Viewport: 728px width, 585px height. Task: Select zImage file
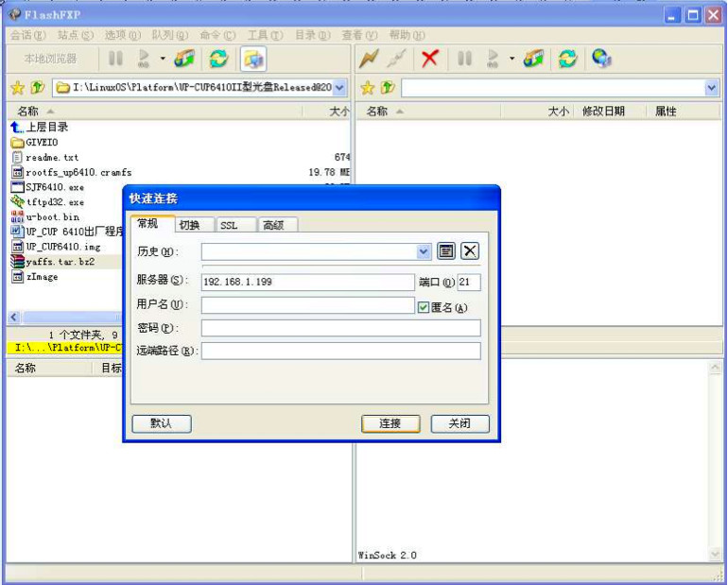[34, 277]
